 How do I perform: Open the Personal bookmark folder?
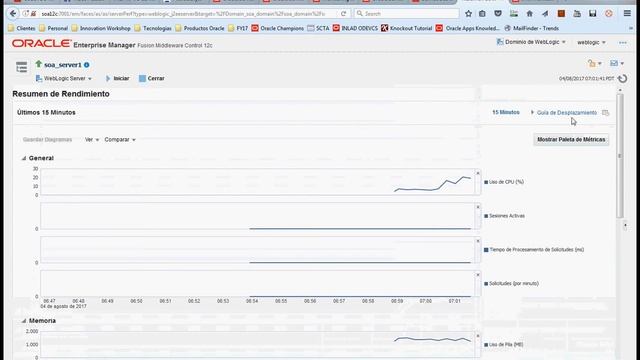[53, 28]
